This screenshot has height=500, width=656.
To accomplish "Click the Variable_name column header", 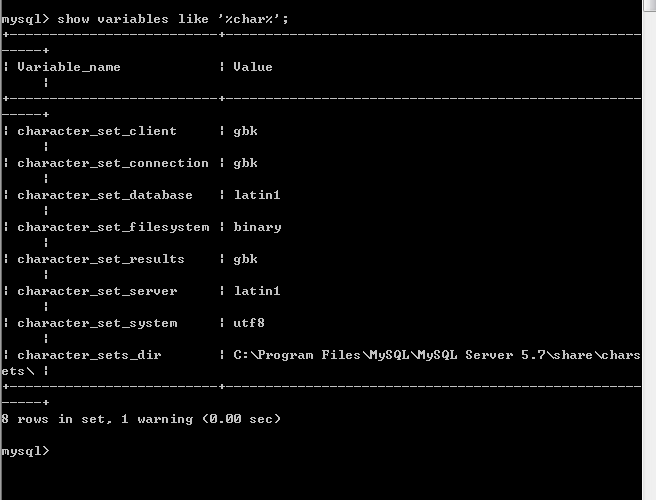I will point(68,67).
